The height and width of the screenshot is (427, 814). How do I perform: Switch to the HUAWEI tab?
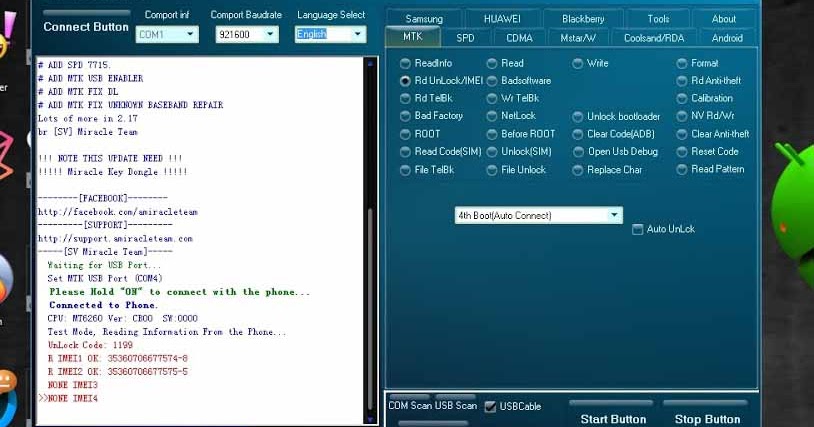coord(502,19)
